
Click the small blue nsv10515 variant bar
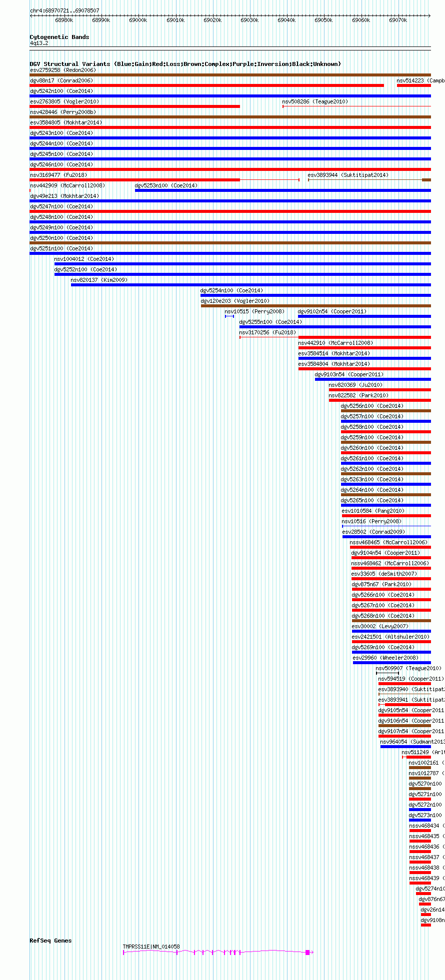click(229, 316)
